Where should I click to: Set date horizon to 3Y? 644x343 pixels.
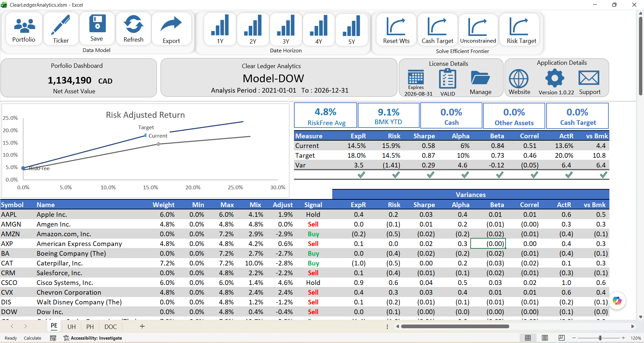tap(286, 25)
